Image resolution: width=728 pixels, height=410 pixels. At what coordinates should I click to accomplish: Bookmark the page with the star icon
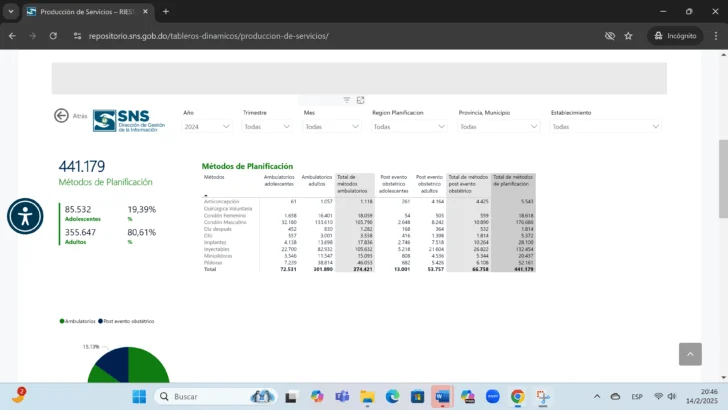click(628, 35)
